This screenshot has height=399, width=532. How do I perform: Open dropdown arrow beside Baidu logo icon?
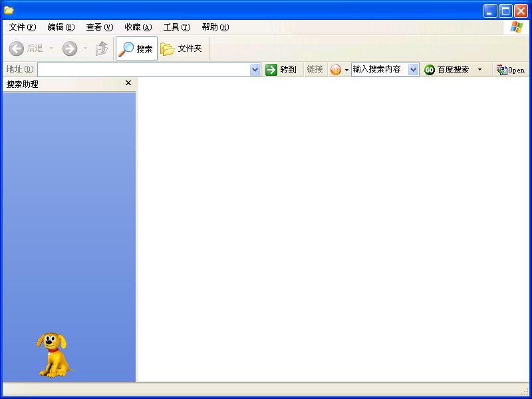click(346, 70)
